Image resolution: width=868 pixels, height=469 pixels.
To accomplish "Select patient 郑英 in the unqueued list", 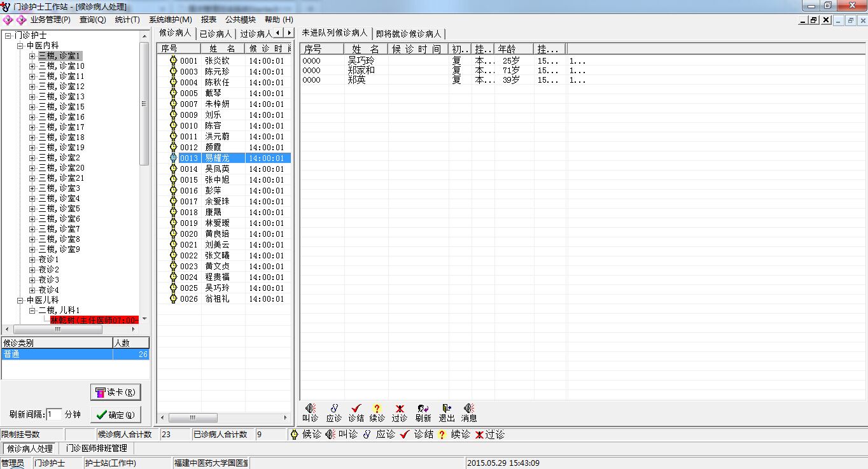I will tap(356, 80).
